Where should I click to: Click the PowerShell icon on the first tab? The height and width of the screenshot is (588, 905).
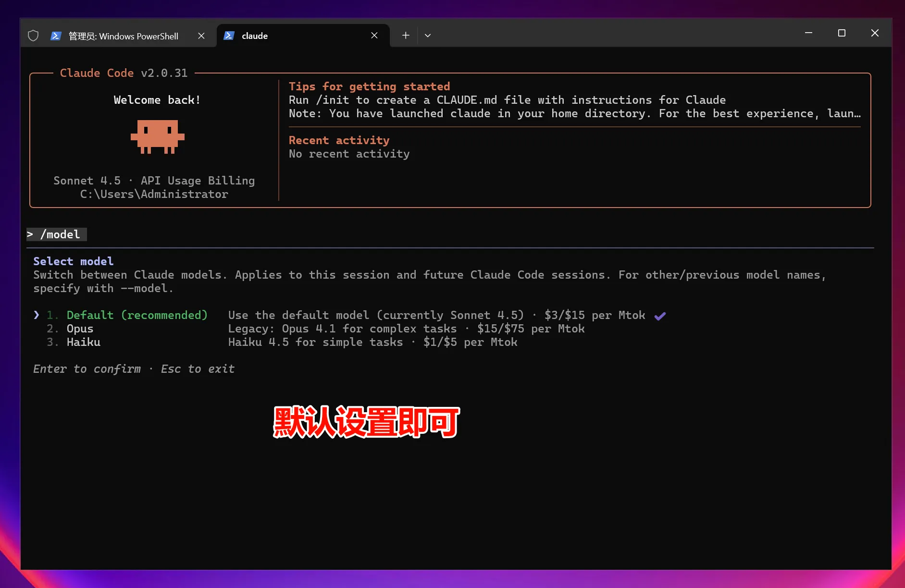coord(56,36)
